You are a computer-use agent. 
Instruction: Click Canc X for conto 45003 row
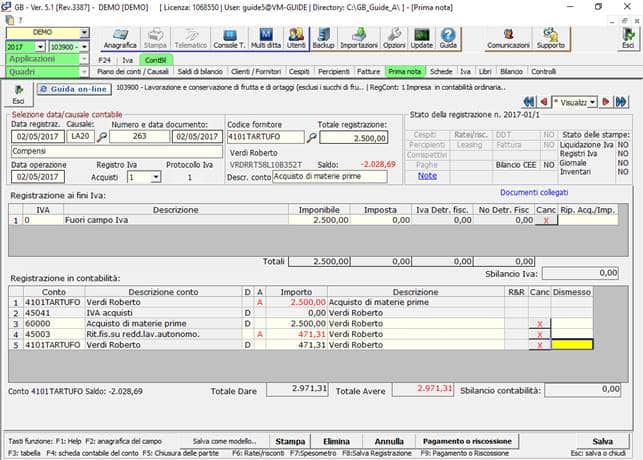[540, 335]
